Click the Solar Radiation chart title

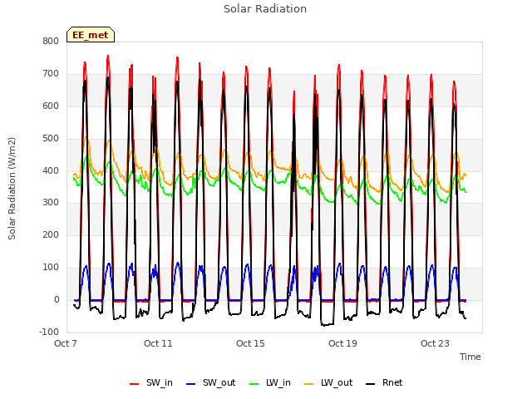click(265, 9)
